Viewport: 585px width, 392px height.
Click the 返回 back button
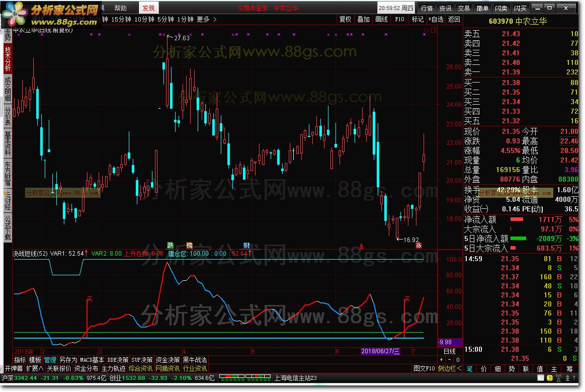pyautogui.click(x=454, y=19)
